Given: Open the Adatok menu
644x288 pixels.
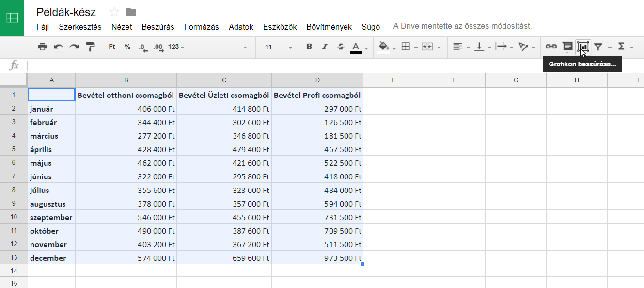Looking at the screenshot, I should point(241,27).
